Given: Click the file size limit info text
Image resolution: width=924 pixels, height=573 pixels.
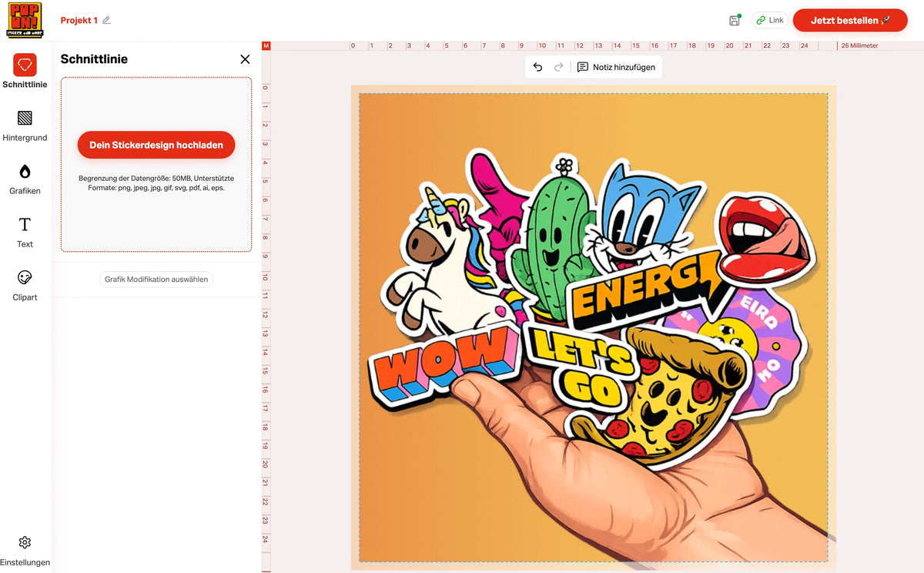Looking at the screenshot, I should pyautogui.click(x=156, y=183).
